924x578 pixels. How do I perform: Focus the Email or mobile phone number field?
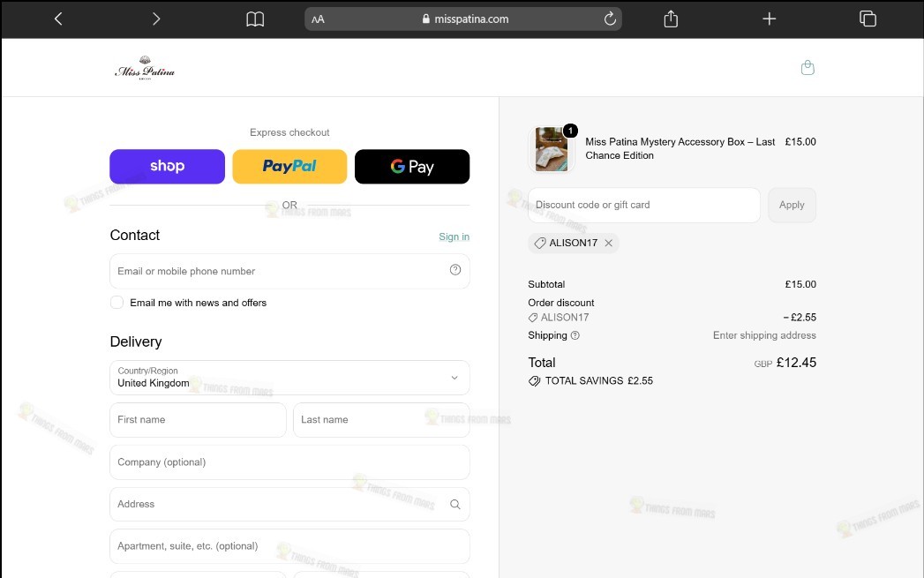click(289, 271)
